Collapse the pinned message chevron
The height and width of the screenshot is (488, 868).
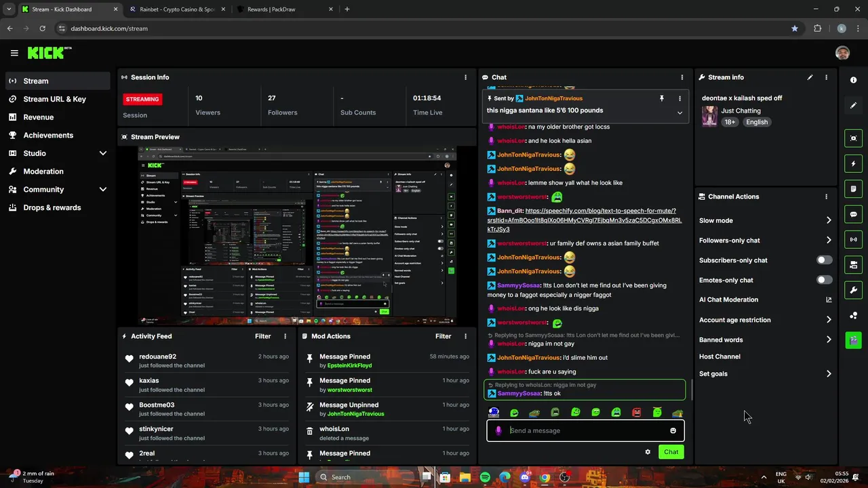pos(679,113)
